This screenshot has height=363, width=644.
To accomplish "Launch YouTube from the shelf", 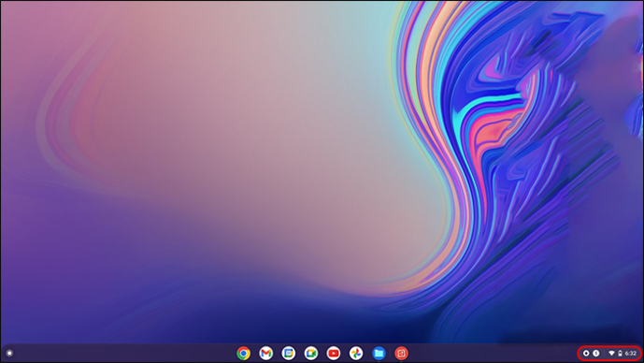I will pyautogui.click(x=334, y=353).
